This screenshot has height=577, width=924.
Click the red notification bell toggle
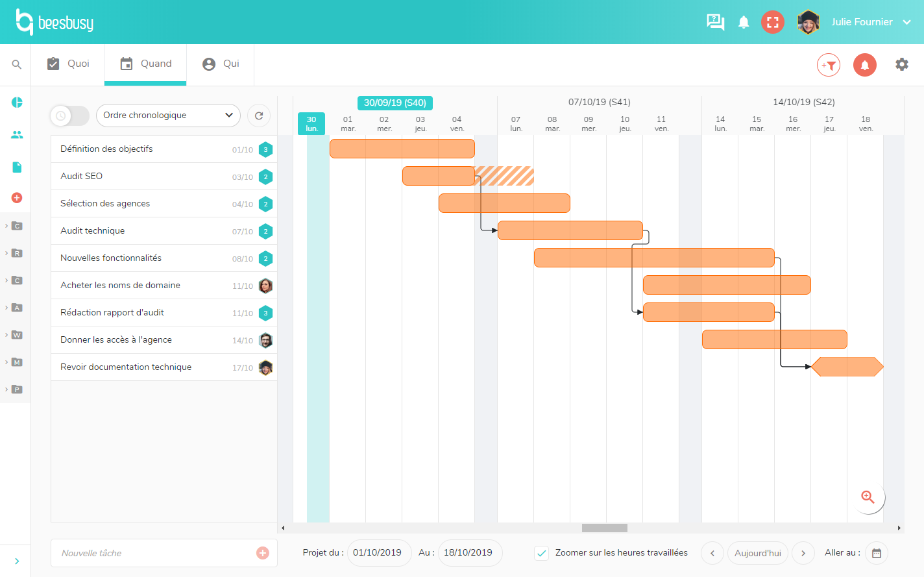pos(864,65)
